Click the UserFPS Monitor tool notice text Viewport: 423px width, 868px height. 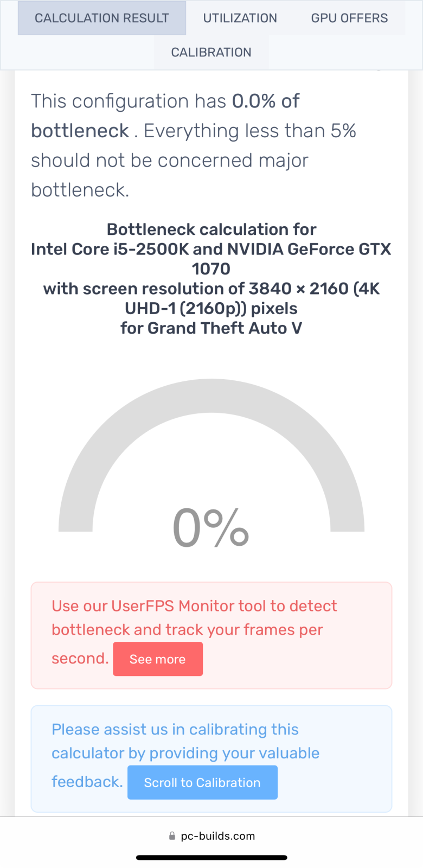click(x=194, y=617)
